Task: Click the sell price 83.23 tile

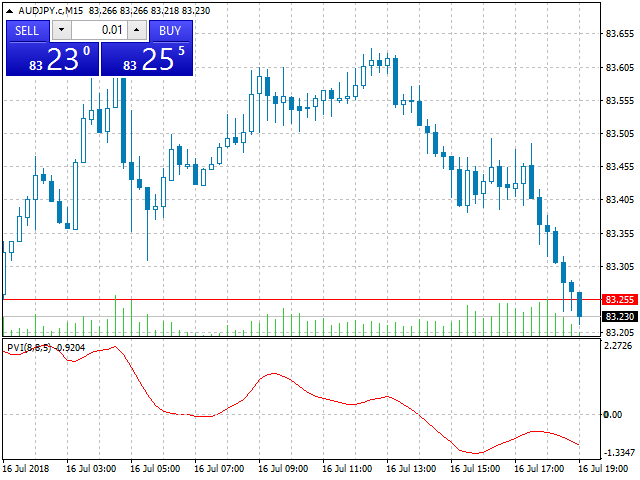Action: click(x=53, y=60)
